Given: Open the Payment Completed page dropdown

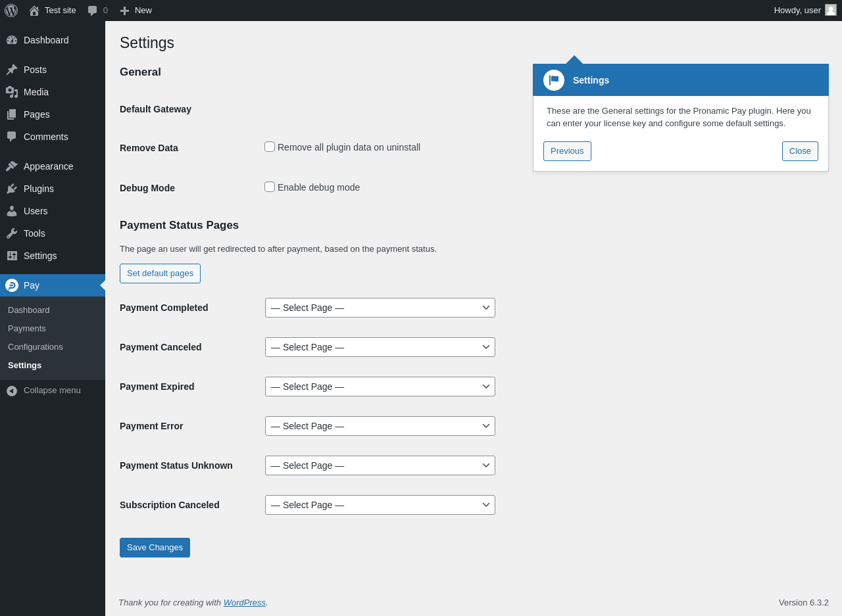Looking at the screenshot, I should [380, 308].
